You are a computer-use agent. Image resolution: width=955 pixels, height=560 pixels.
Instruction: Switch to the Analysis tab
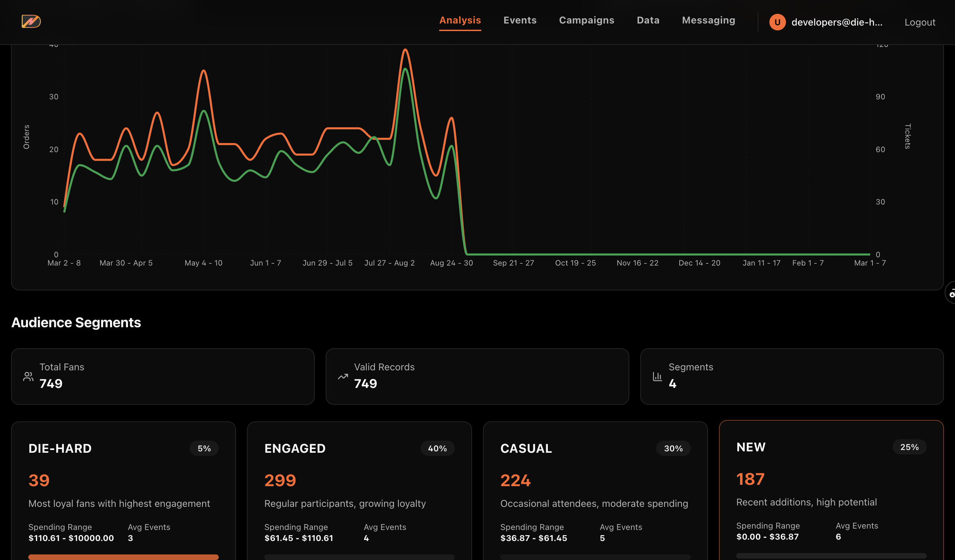460,20
